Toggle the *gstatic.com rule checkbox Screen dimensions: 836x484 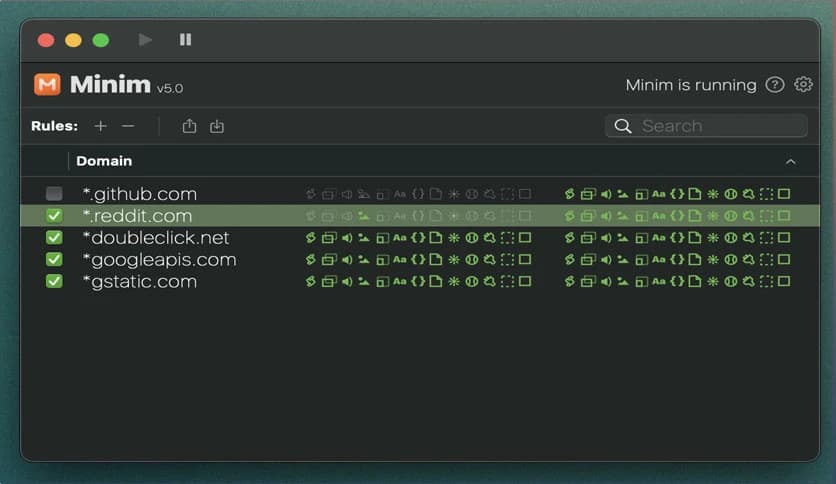[x=54, y=282]
